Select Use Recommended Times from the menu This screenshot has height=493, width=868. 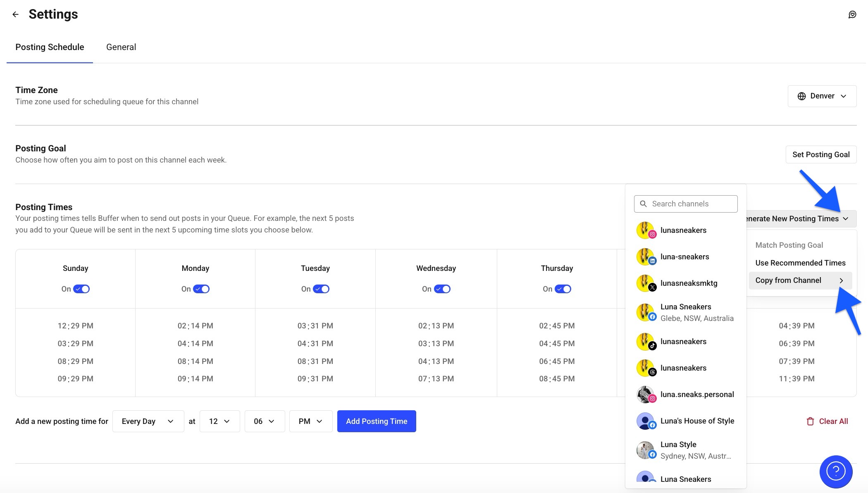[800, 263]
